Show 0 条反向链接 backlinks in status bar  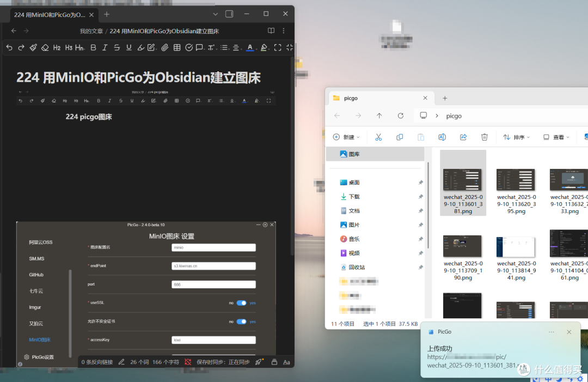tap(97, 362)
